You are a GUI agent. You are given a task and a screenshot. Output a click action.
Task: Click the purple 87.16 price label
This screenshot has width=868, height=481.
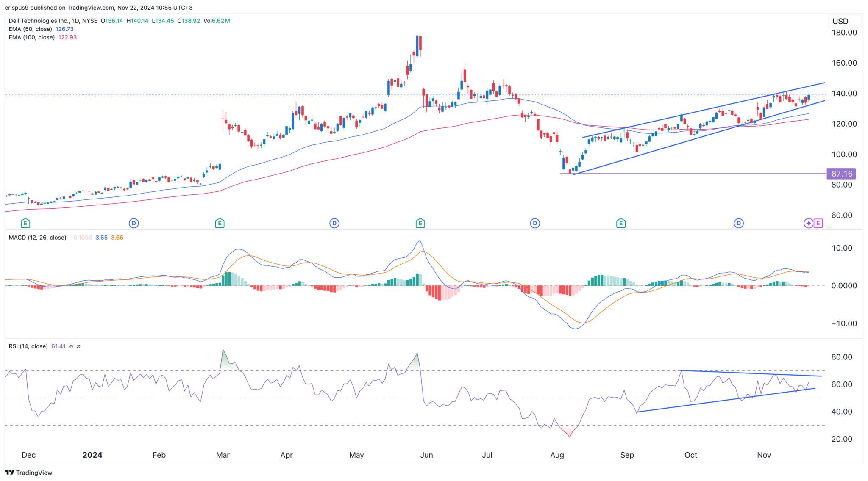point(842,174)
